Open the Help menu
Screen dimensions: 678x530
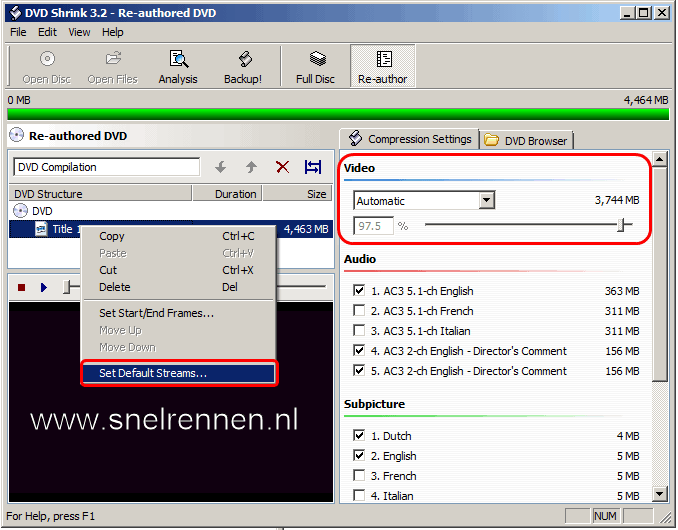(x=112, y=32)
